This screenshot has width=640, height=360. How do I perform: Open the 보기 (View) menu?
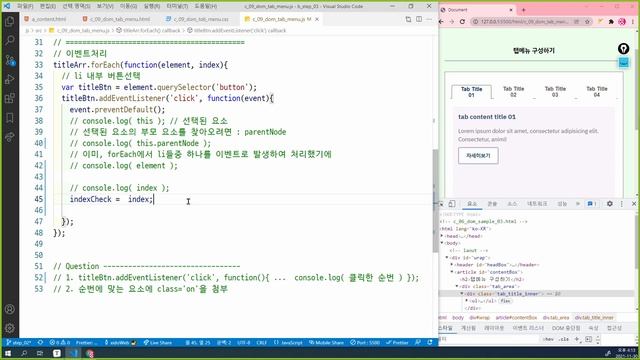coord(105,6)
